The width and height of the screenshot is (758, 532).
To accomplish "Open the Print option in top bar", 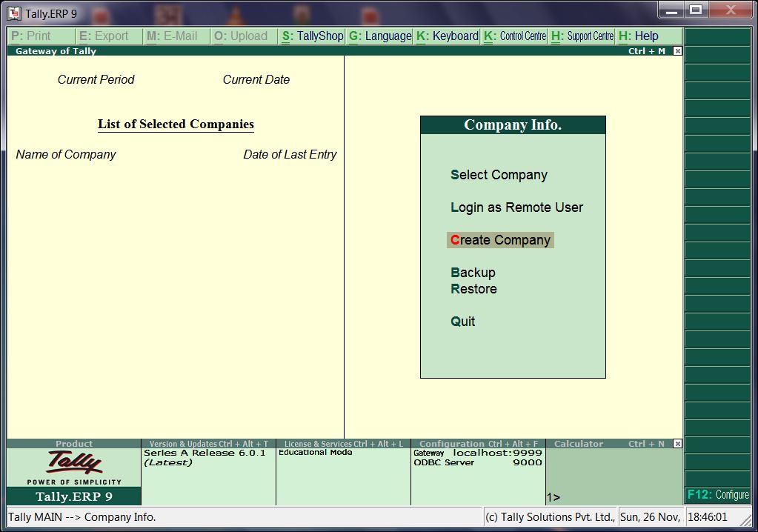I will click(41, 36).
